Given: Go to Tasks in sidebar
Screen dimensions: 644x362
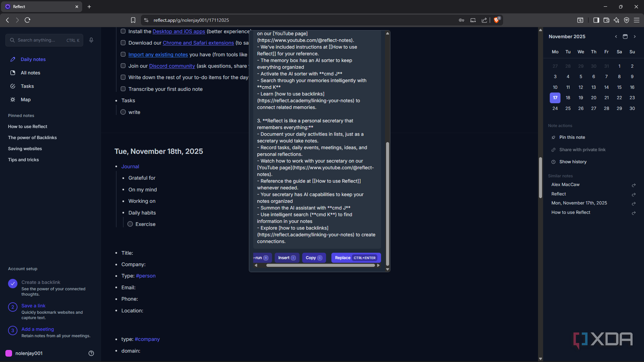Looking at the screenshot, I should click(27, 86).
